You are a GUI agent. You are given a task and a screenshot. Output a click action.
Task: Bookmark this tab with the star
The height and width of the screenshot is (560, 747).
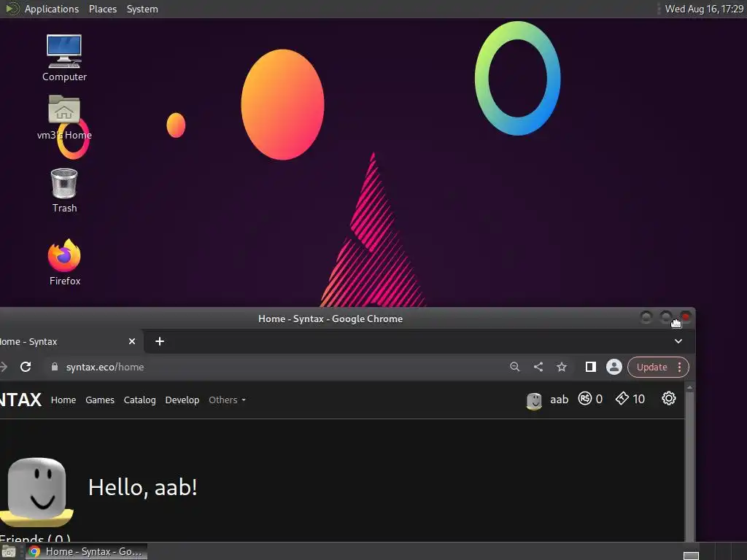coord(562,367)
